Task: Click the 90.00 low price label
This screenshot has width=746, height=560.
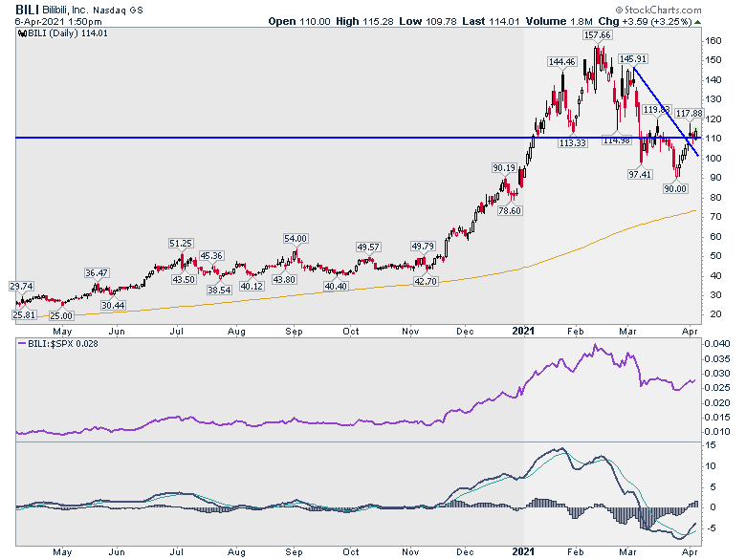Action: tap(675, 188)
